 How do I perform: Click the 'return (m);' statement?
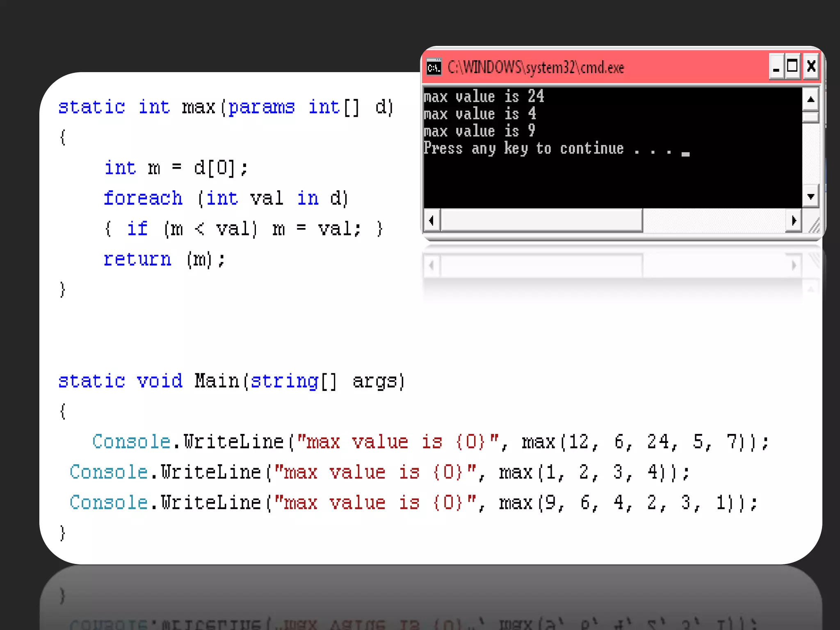(164, 260)
